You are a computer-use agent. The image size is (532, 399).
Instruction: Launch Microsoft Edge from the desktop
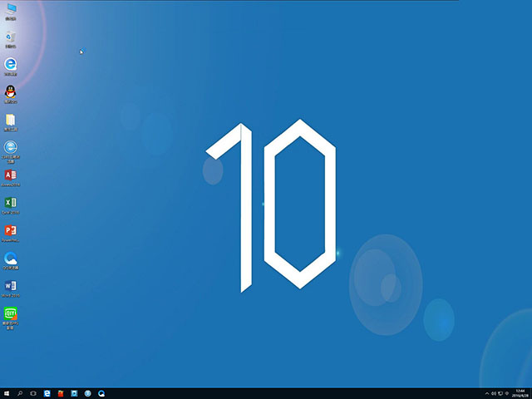point(11,64)
